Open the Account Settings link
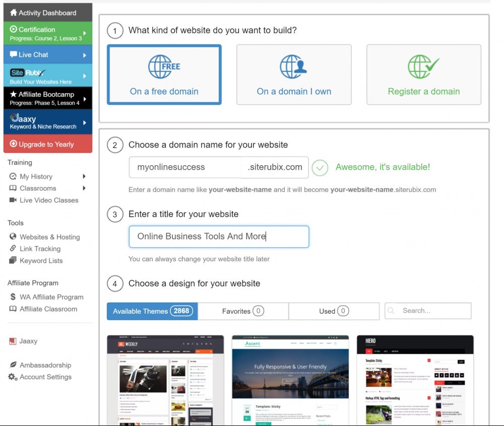 coord(46,377)
